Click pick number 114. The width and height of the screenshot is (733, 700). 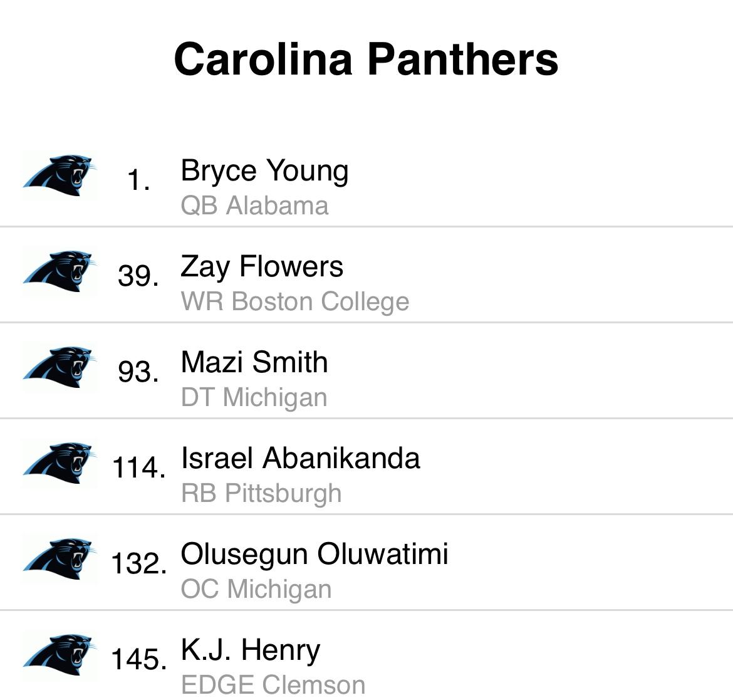coord(139,468)
